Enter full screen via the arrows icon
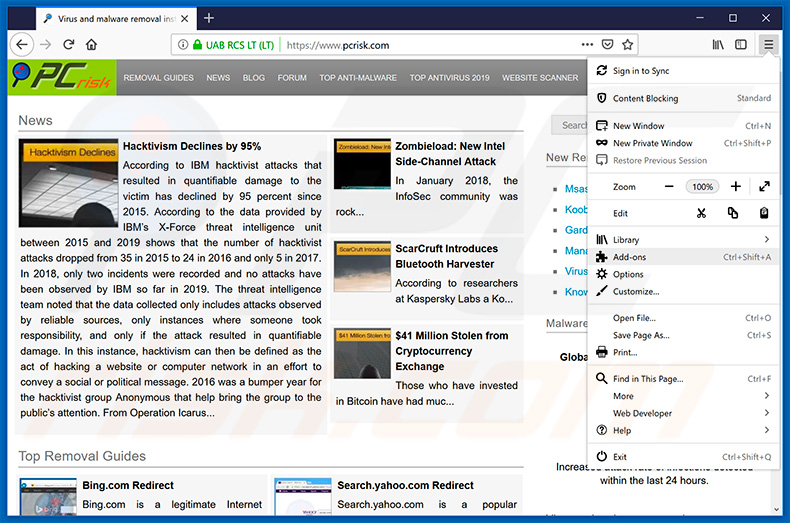This screenshot has width=790, height=523. [764, 187]
